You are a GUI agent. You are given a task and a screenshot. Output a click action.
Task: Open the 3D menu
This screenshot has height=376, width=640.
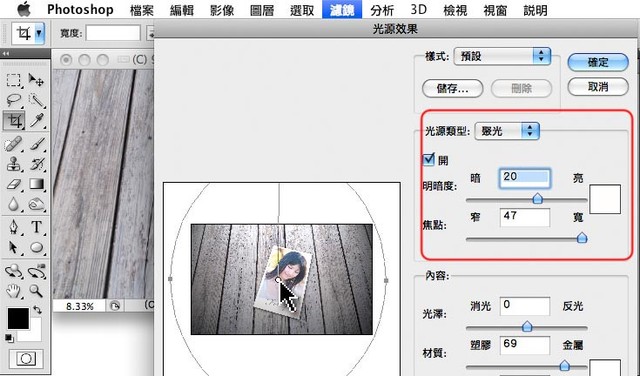418,9
